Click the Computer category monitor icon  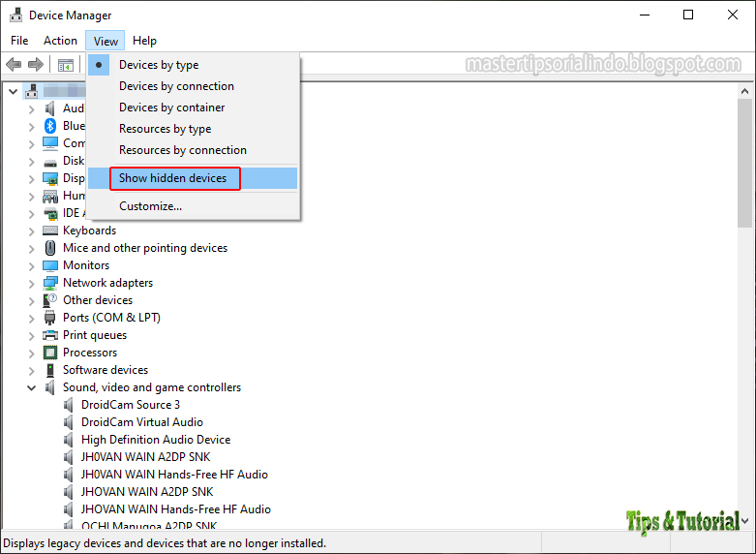point(50,143)
